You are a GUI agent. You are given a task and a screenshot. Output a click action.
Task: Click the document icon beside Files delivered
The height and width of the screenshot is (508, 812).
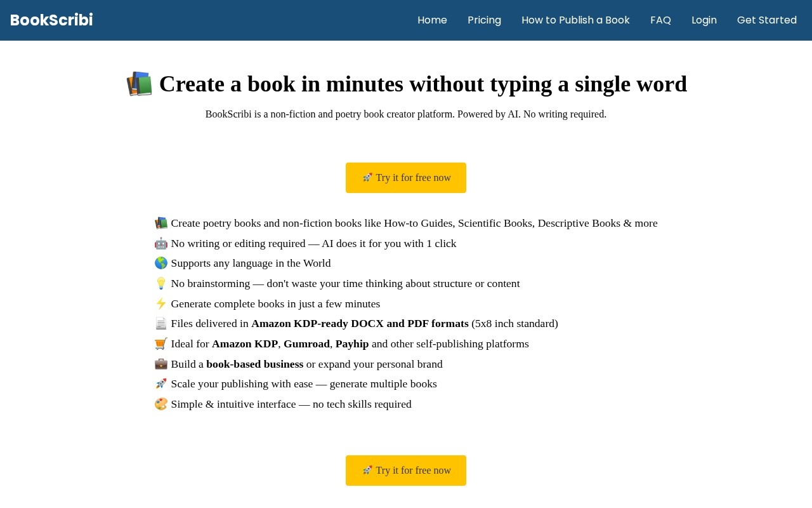[x=161, y=324]
